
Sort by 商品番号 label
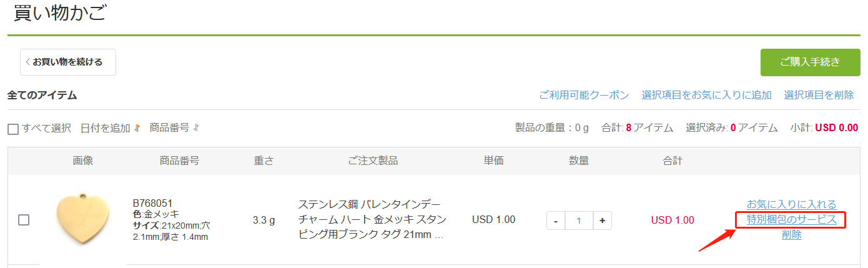(169, 128)
